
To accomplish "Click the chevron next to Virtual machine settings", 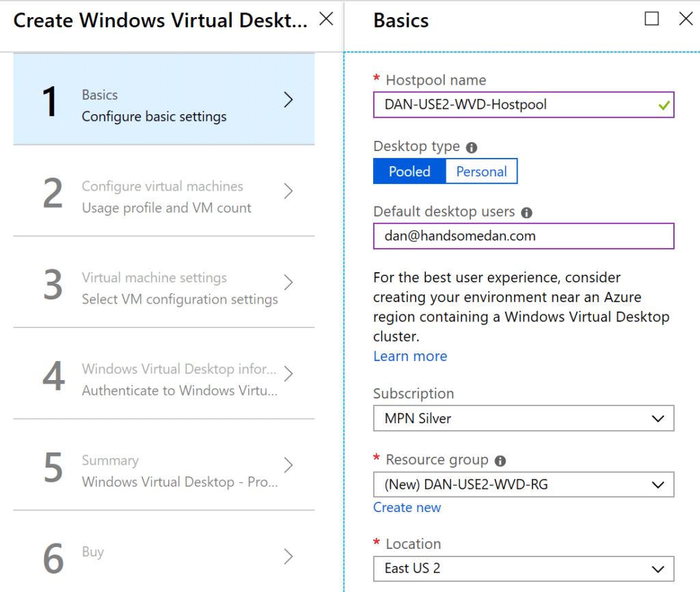I will (x=288, y=282).
